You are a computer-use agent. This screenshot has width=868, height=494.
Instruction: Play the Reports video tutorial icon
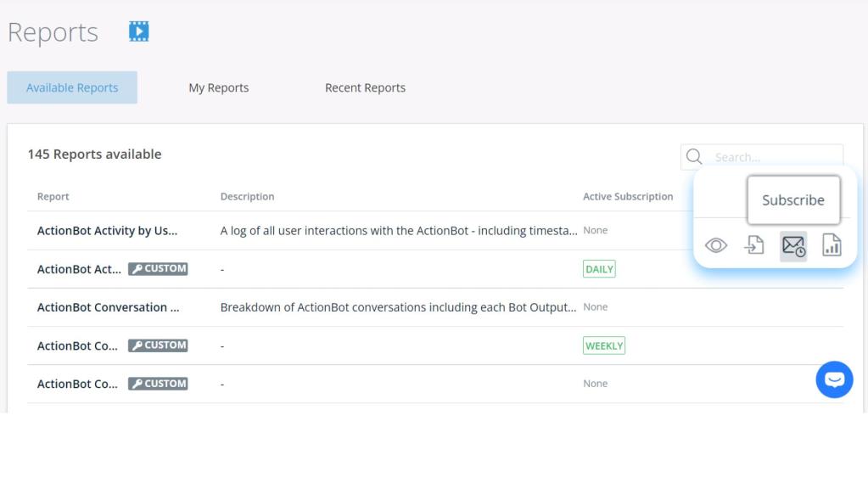(138, 31)
